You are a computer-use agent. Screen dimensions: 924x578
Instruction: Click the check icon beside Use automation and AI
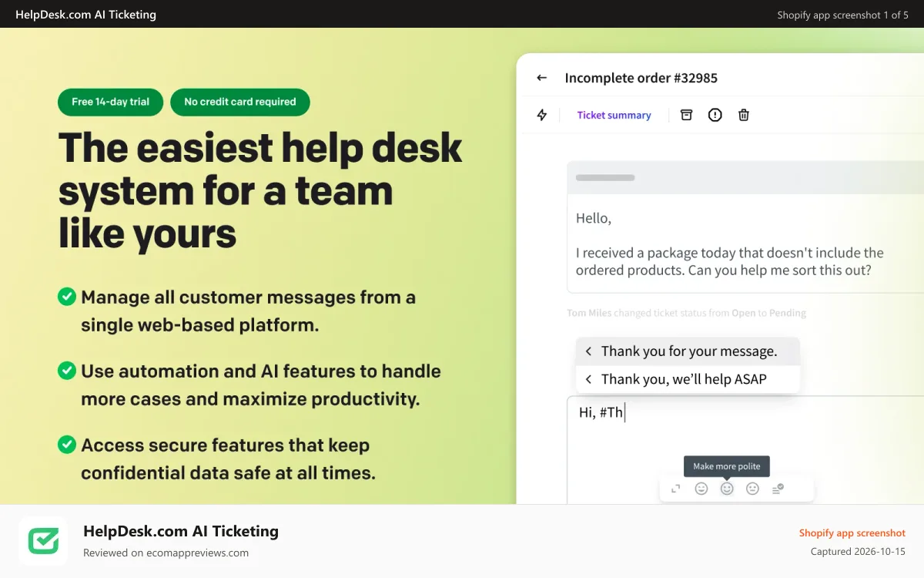click(67, 371)
